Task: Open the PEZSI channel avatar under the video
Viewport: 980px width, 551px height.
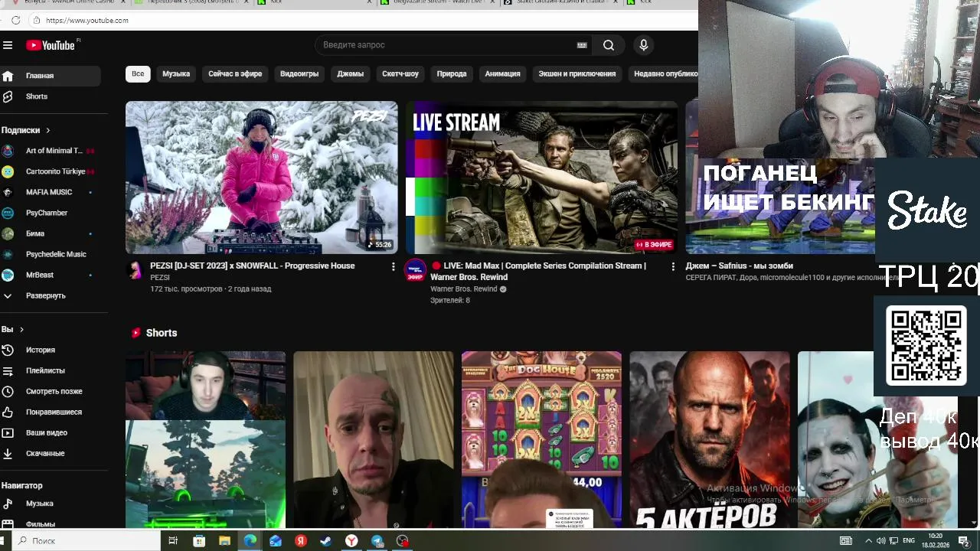Action: pos(136,270)
